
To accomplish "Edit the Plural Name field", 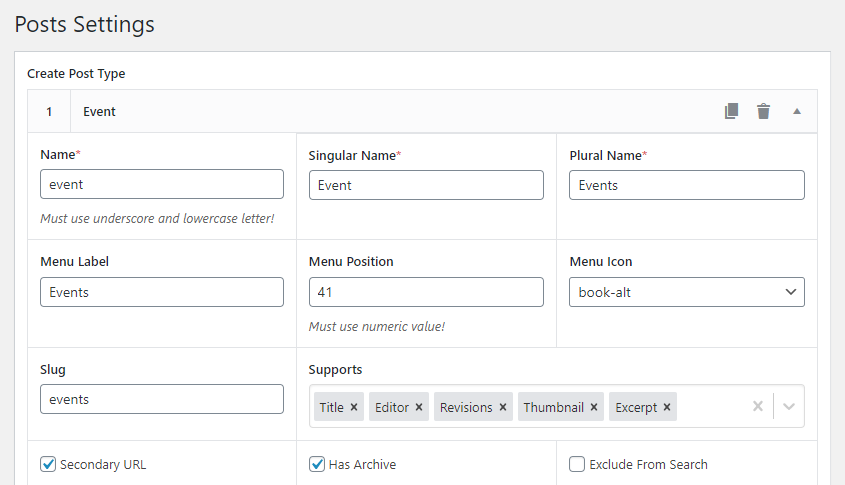I will tap(686, 185).
